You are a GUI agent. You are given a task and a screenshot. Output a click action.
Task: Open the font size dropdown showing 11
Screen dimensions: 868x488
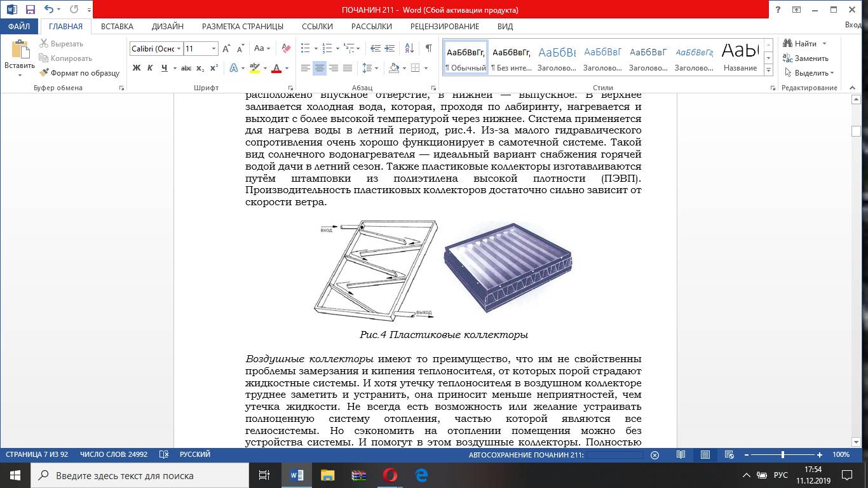coord(214,48)
